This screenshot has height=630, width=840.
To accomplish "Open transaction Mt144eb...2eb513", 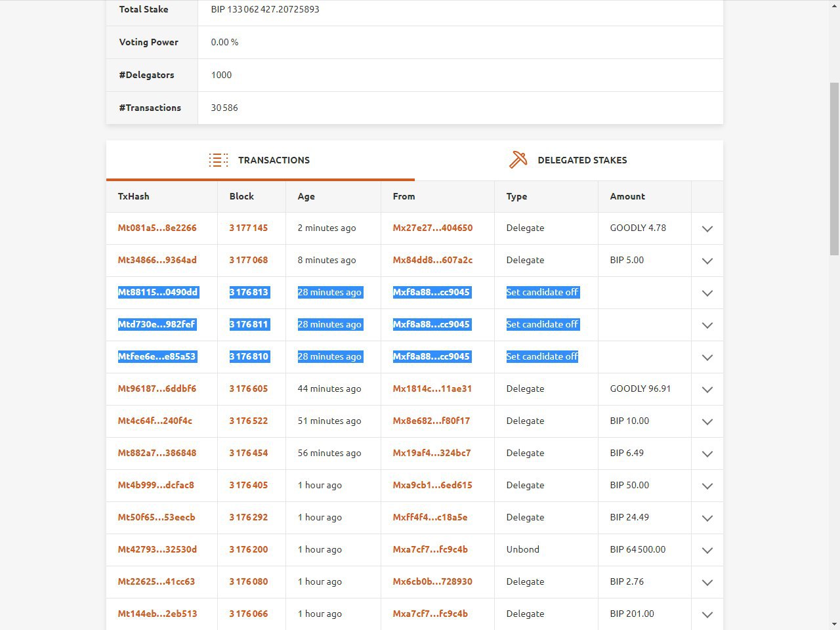I will tap(157, 614).
